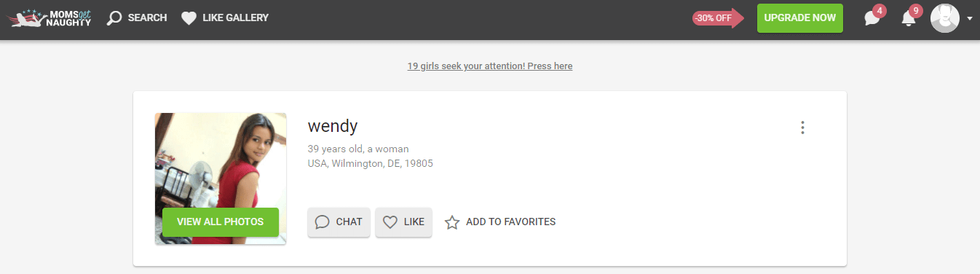Click View All Photos button

pyautogui.click(x=221, y=222)
